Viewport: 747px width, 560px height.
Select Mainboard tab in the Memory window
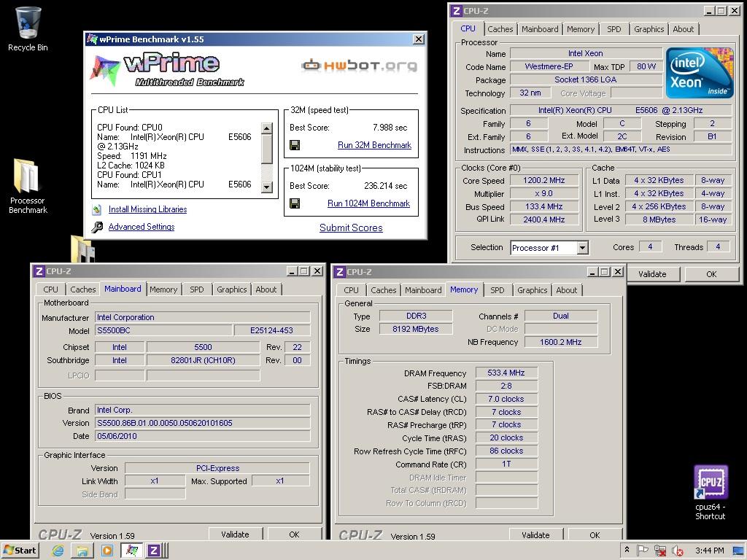[423, 290]
